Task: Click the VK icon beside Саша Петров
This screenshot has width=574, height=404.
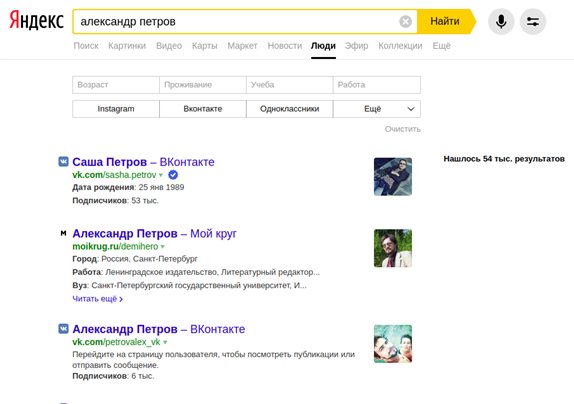Action: coord(63,161)
